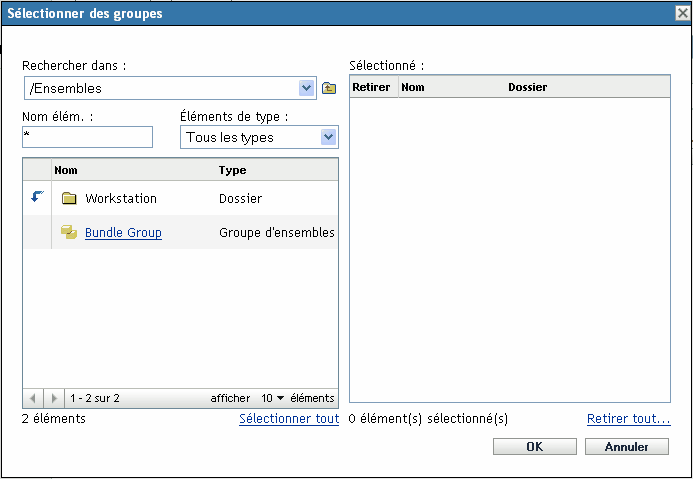Click the Retirer column header
Image resolution: width=693 pixels, height=479 pixels.
tap(371, 88)
